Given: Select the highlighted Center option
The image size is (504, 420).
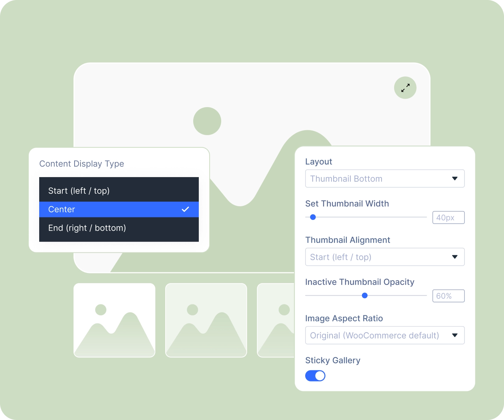Looking at the screenshot, I should click(x=119, y=209).
